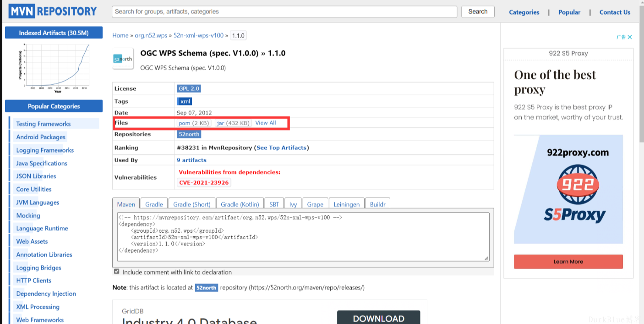Open Web Frameworks category
Image resolution: width=644 pixels, height=324 pixels.
[x=40, y=320]
